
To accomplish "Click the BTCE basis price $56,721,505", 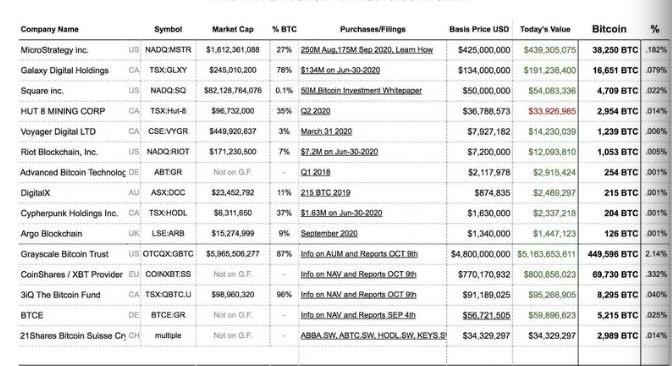I will [486, 315].
